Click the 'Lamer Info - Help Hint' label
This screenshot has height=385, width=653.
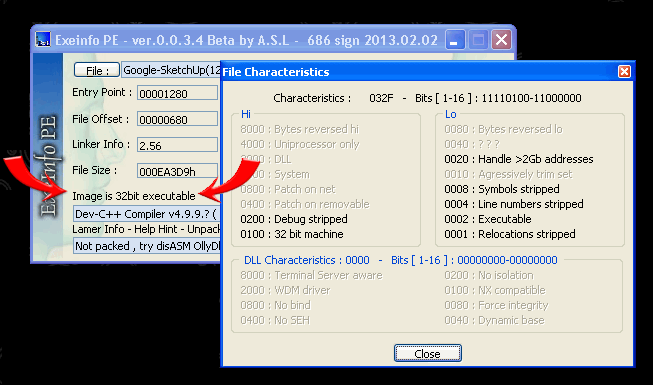146,229
